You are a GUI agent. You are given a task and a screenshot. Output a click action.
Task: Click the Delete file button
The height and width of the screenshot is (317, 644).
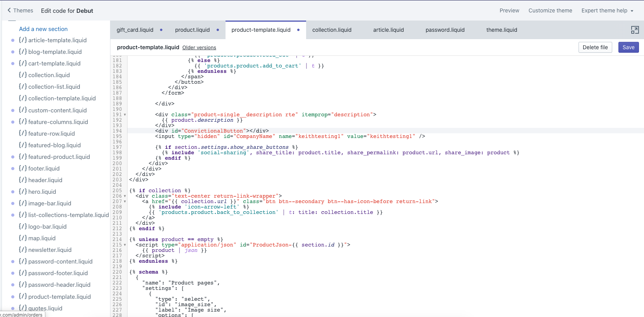coord(595,47)
